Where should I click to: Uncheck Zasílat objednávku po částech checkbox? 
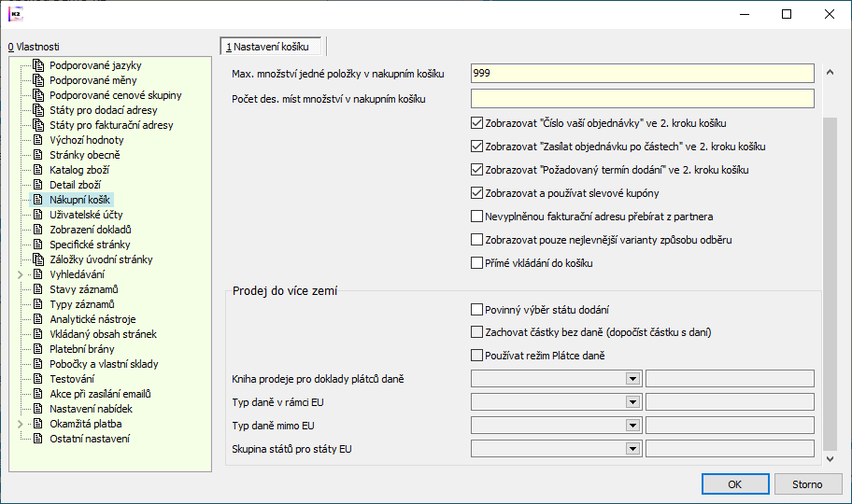coord(476,147)
